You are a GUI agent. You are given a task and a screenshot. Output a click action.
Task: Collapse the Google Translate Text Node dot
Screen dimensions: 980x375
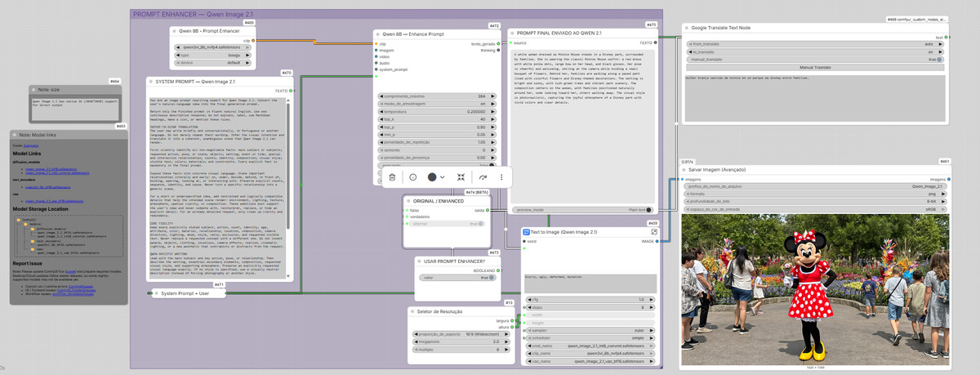coord(686,28)
